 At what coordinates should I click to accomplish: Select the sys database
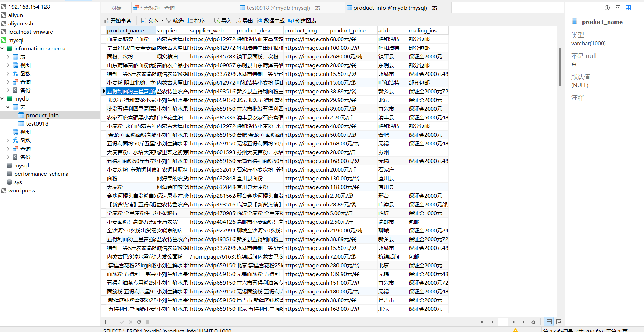[18, 182]
